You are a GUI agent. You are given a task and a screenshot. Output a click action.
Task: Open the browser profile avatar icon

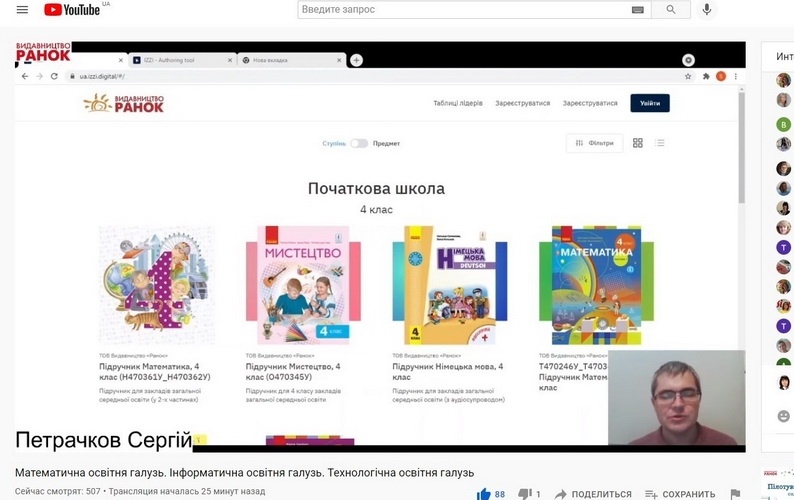pyautogui.click(x=721, y=76)
